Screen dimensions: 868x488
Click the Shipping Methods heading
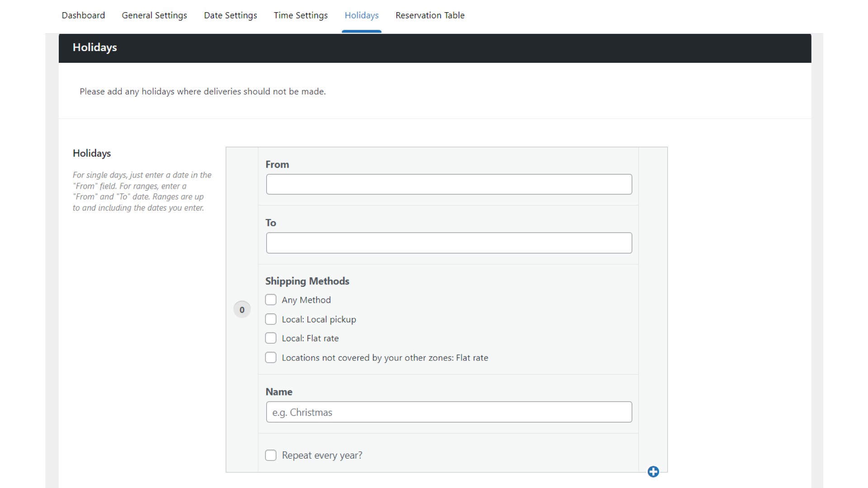(307, 281)
